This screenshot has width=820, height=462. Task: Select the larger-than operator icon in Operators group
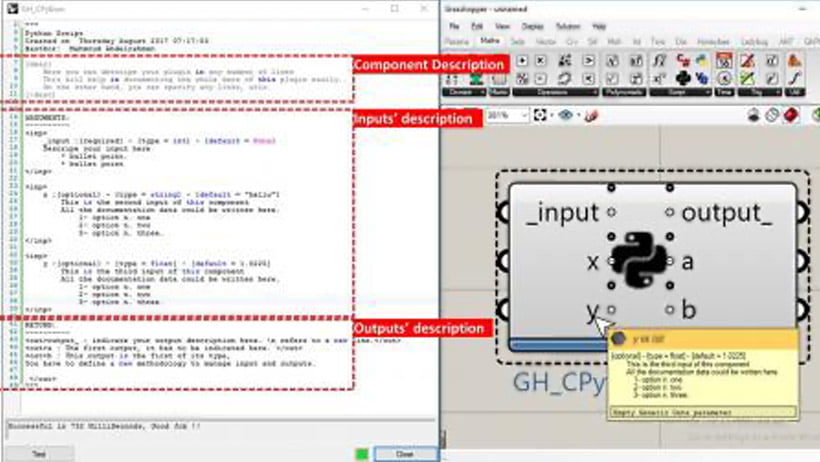[588, 61]
